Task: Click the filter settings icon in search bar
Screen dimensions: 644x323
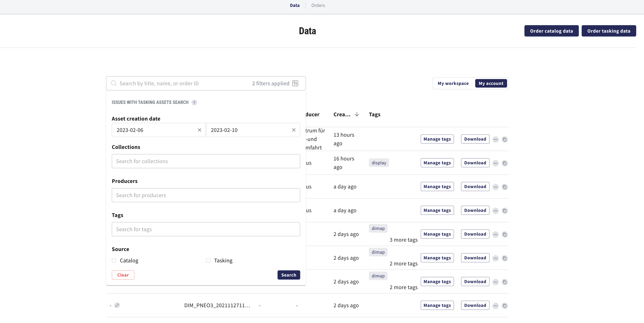Action: [295, 83]
